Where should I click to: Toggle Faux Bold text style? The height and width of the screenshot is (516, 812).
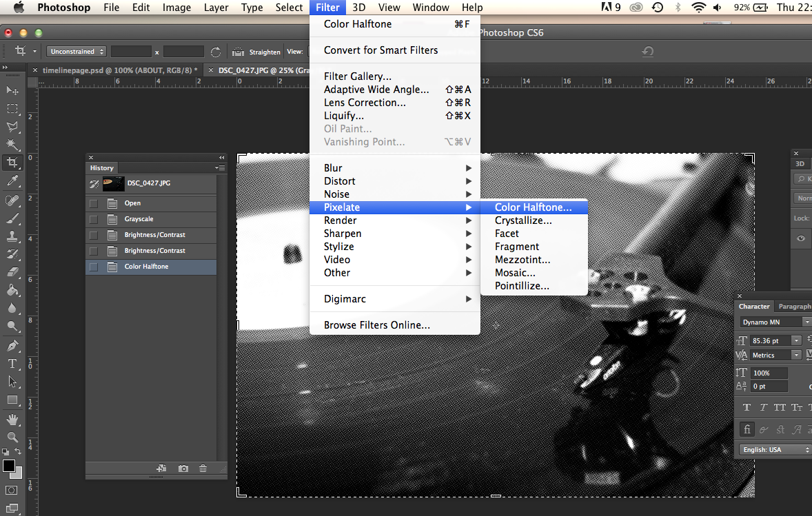pos(747,407)
